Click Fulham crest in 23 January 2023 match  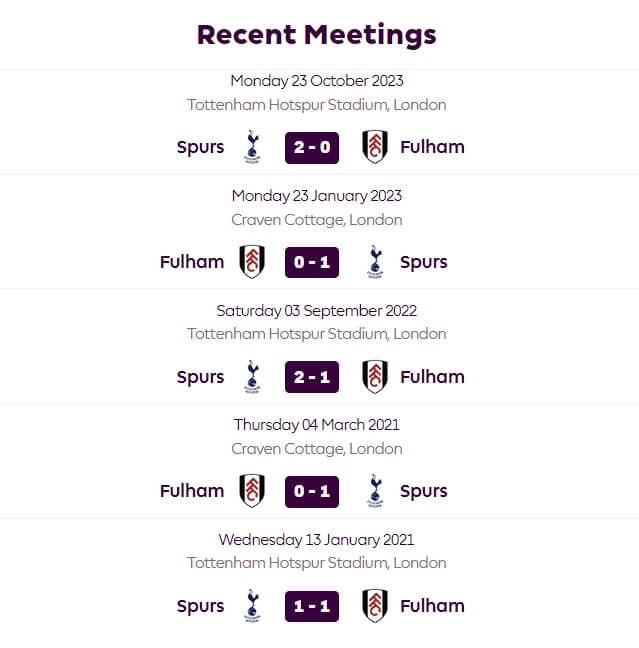coord(252,262)
